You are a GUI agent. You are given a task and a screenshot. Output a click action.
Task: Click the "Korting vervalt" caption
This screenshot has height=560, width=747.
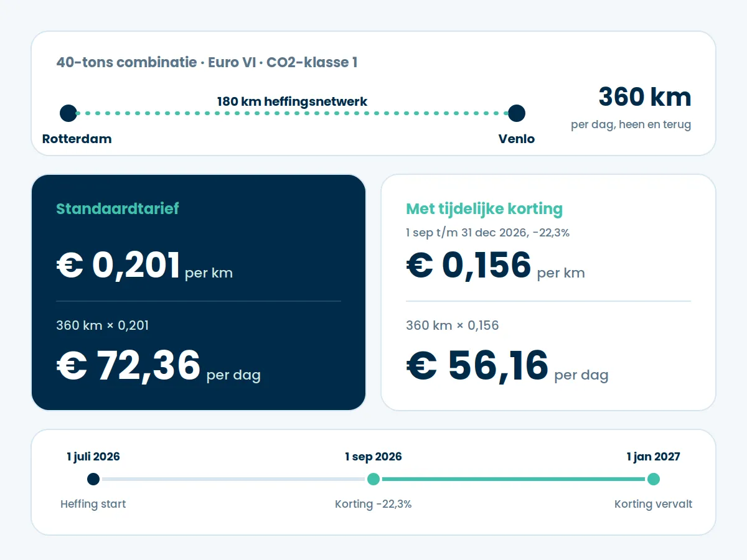coord(654,504)
